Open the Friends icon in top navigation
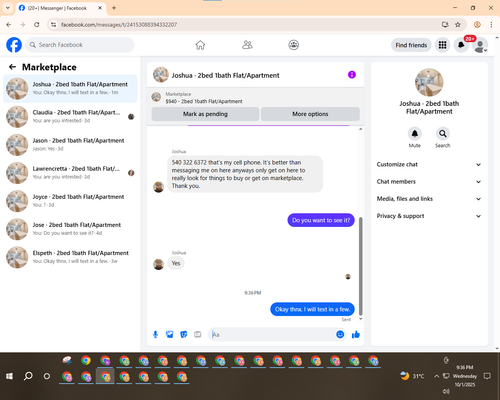The image size is (500, 400). 247,45
